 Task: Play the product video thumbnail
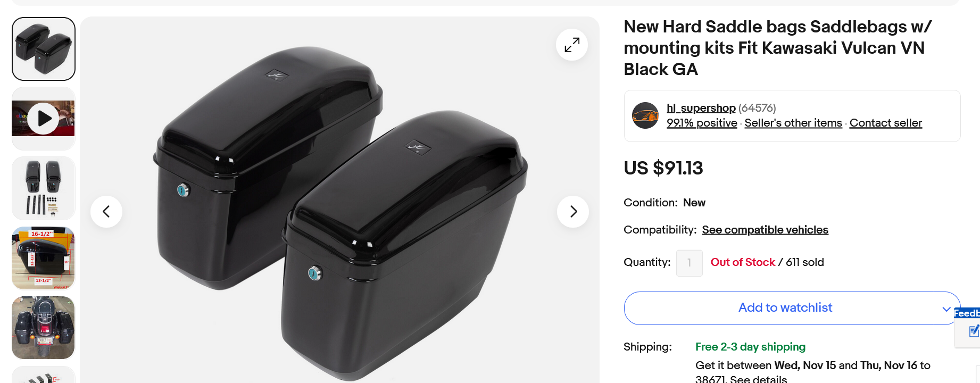click(x=44, y=119)
